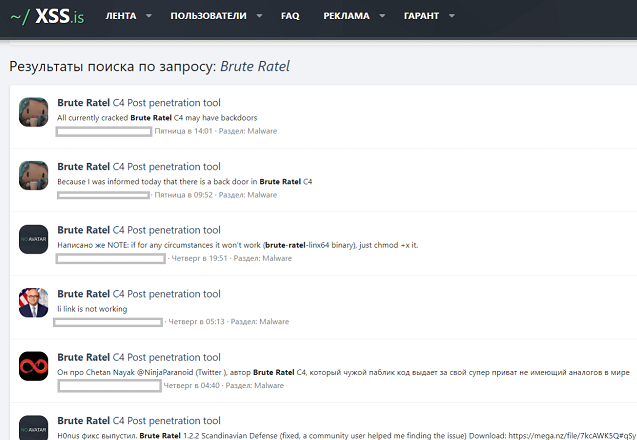Open first result titled Brute Ratel C4

pos(139,103)
